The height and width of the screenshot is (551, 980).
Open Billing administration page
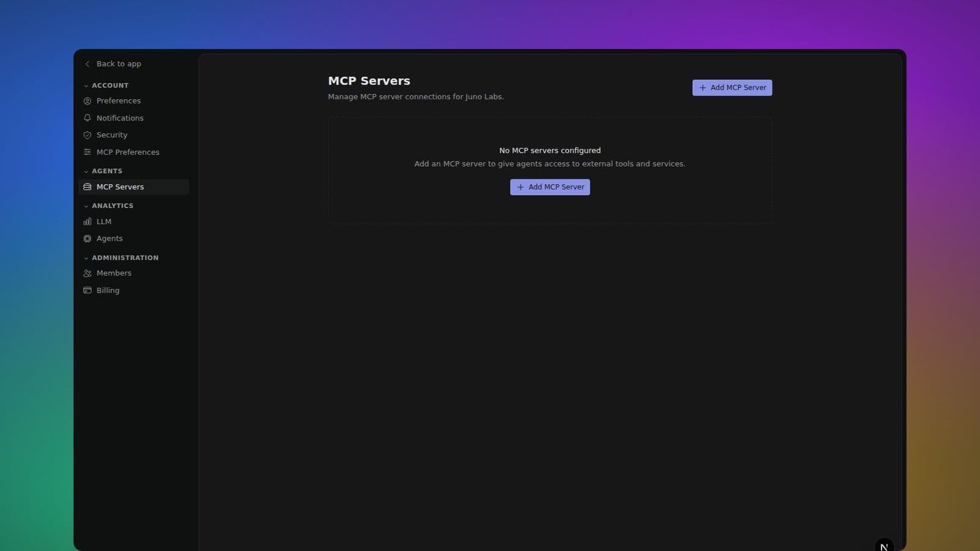134,291
